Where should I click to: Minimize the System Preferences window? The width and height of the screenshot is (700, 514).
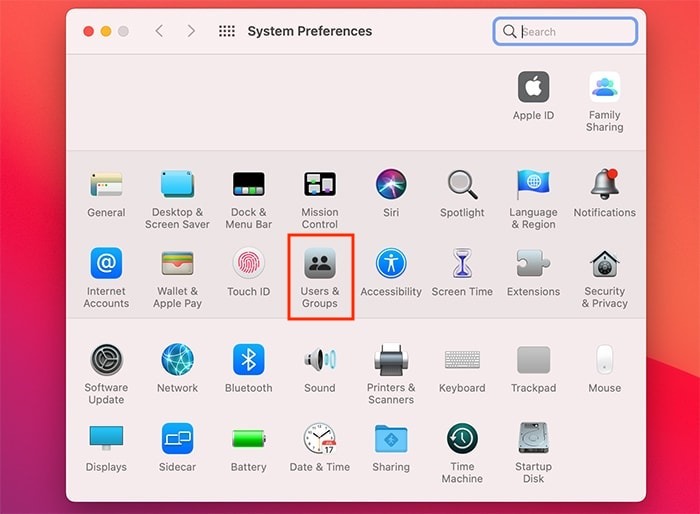106,31
